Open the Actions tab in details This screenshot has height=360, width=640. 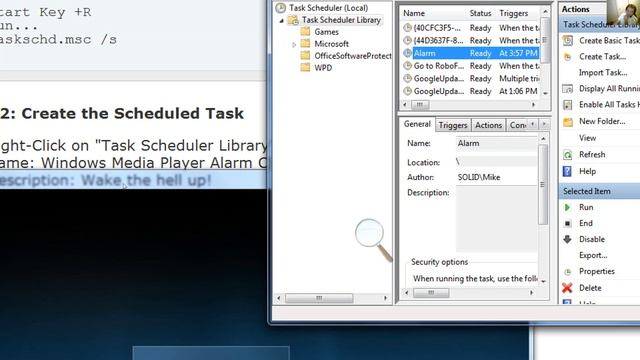click(x=488, y=125)
